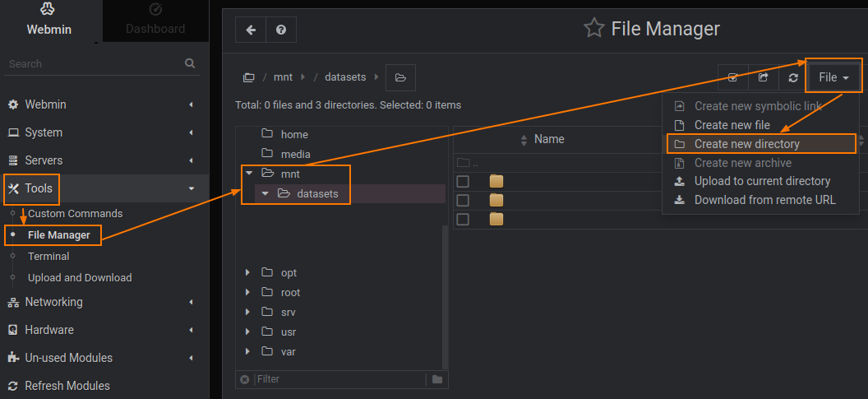Collapse the mnt folder in the tree
868x399 pixels.
(249, 174)
